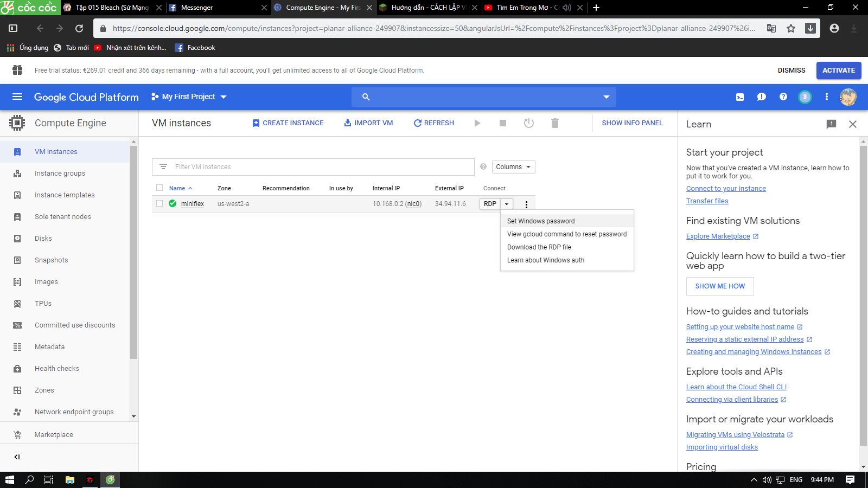Viewport: 868px width, 488px height.
Task: Click the RDP connect button
Action: click(490, 204)
